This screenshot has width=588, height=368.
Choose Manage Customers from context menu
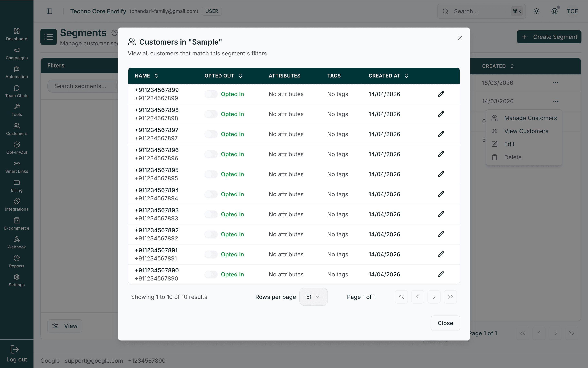coord(524,118)
